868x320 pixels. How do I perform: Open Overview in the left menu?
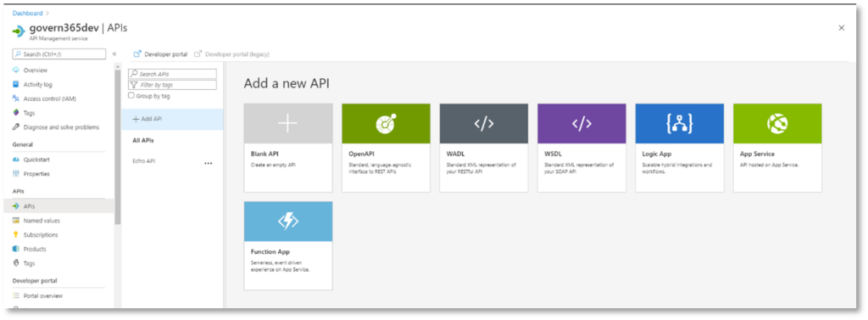(36, 70)
